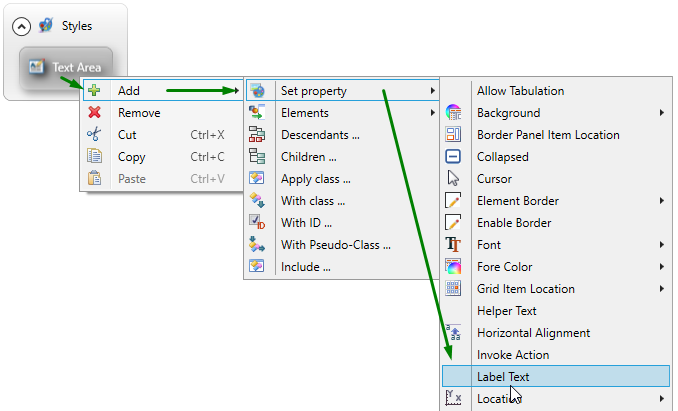Choose Allow Tabulation from the property list

coord(520,91)
